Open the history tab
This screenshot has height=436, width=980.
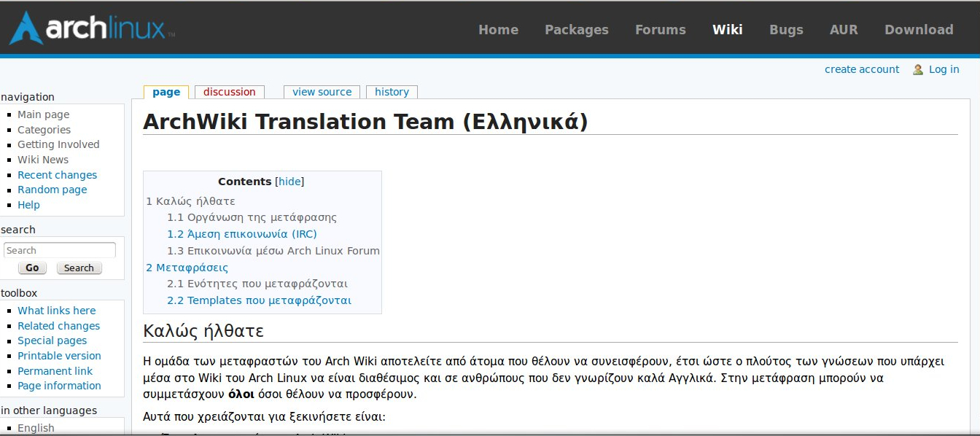(x=392, y=92)
